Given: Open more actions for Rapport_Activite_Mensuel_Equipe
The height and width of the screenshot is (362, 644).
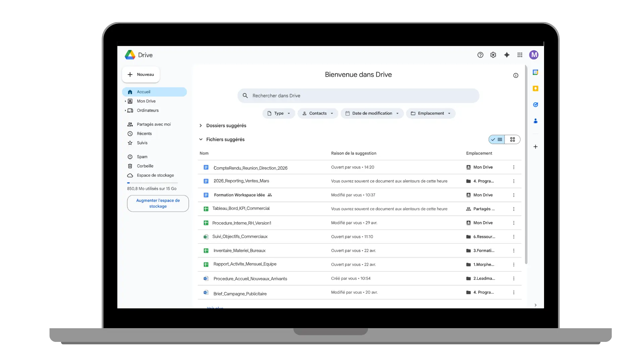Looking at the screenshot, I should (514, 264).
